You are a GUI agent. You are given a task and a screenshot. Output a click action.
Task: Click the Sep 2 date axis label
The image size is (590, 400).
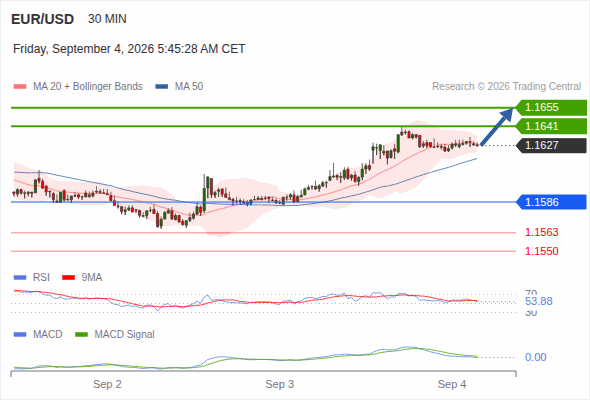tap(107, 384)
